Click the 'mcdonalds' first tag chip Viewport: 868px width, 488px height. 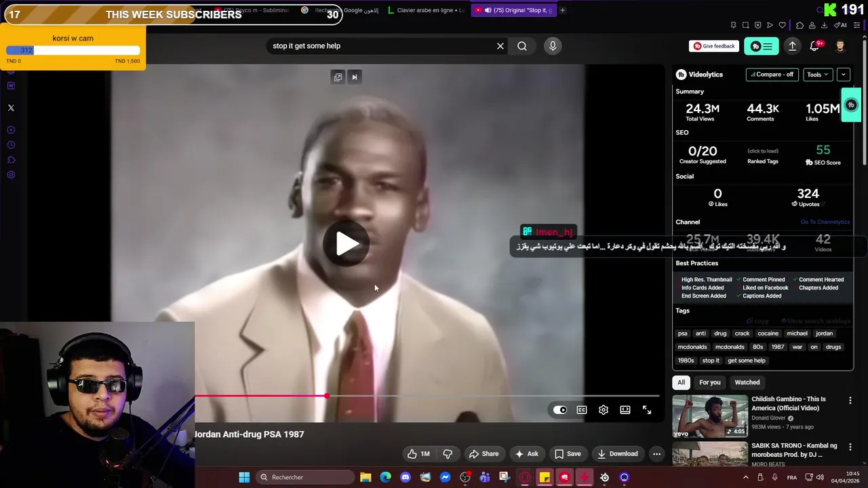692,347
